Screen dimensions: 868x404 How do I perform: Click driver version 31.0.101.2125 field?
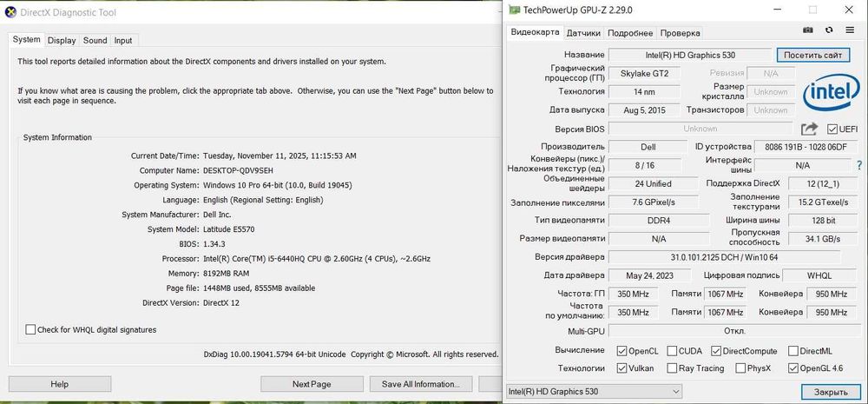click(x=724, y=257)
